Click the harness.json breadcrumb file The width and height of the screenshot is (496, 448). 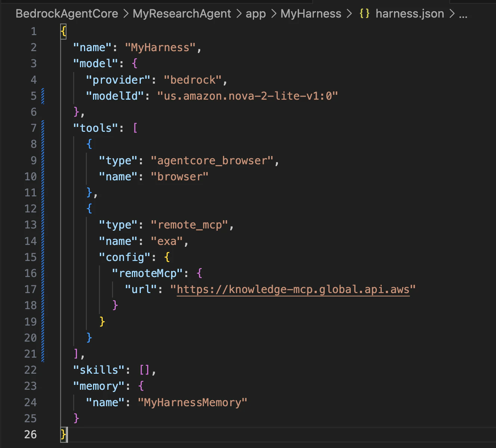tap(410, 14)
